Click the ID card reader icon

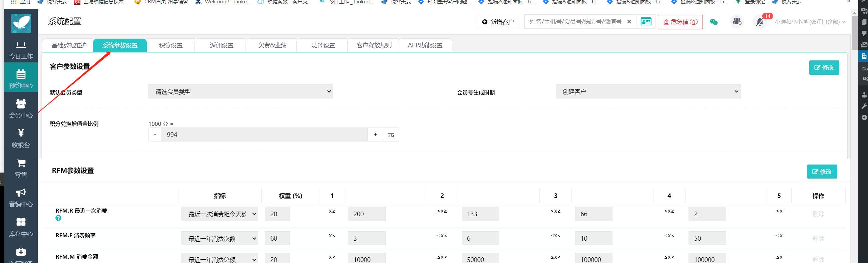645,22
